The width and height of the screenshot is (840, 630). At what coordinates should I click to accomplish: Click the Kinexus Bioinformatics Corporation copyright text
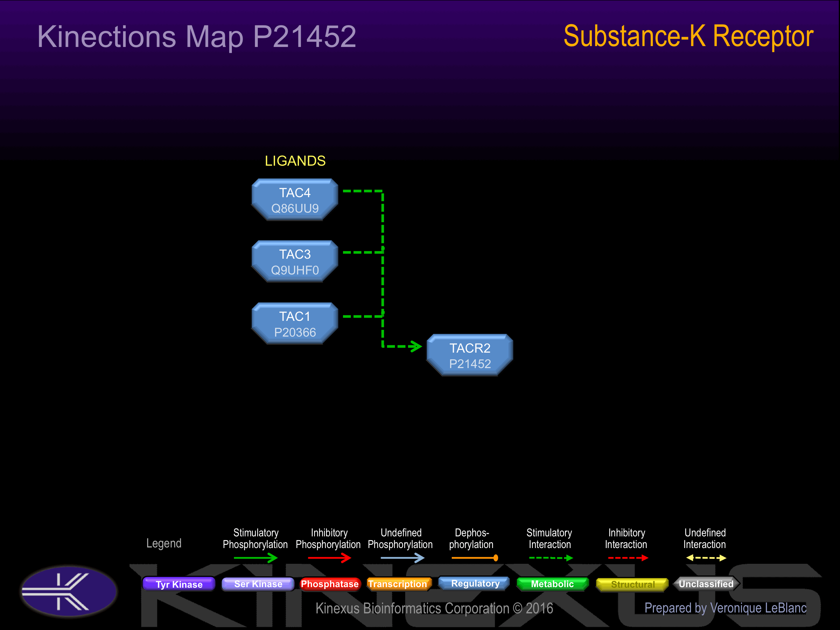coord(434,608)
